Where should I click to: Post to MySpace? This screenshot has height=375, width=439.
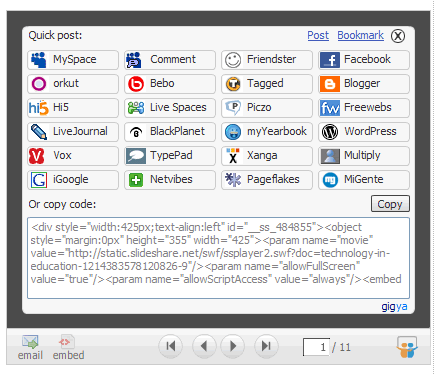coord(73,60)
